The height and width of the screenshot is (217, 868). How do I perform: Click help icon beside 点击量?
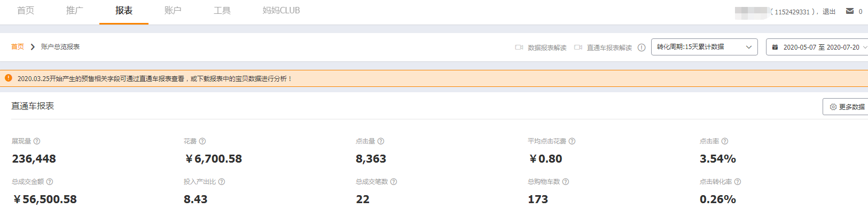381,141
